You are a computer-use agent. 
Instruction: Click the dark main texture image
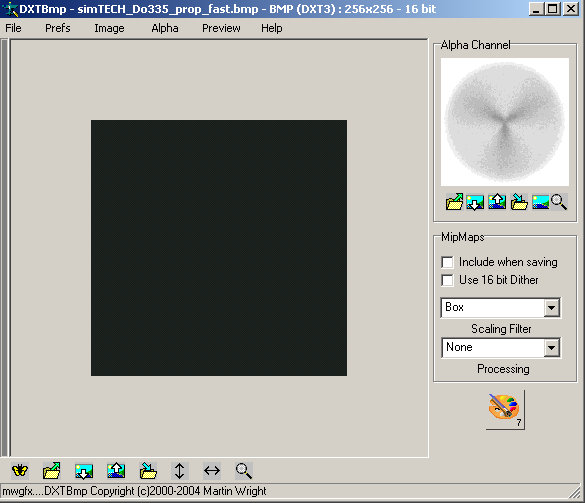point(219,248)
